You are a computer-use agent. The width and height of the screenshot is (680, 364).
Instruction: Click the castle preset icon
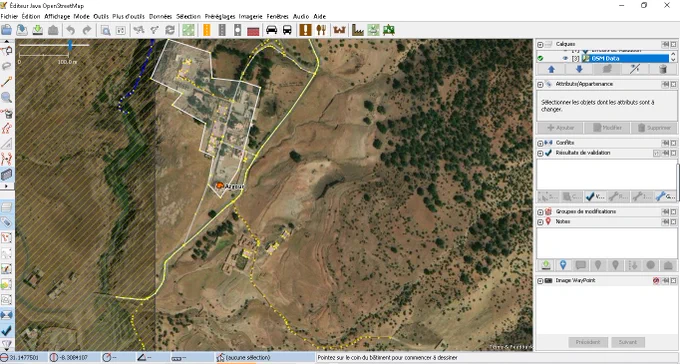coord(339,30)
